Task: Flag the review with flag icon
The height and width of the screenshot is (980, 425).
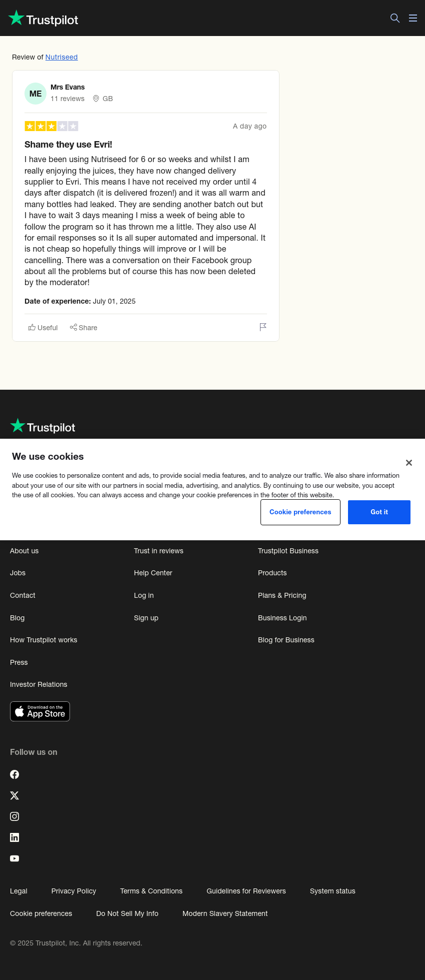Action: (x=263, y=327)
